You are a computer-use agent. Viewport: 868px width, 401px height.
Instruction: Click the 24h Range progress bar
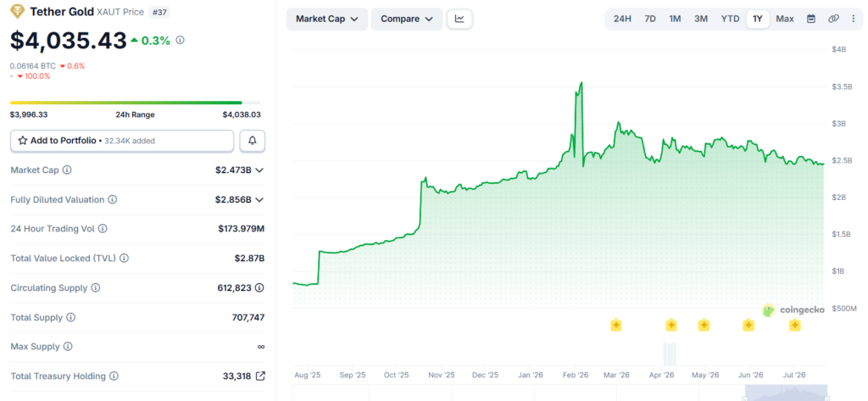135,103
